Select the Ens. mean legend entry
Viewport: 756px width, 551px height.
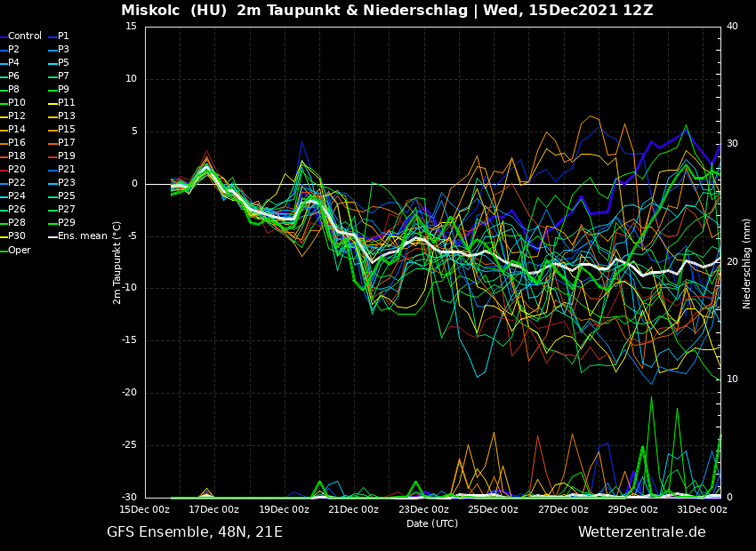82,236
